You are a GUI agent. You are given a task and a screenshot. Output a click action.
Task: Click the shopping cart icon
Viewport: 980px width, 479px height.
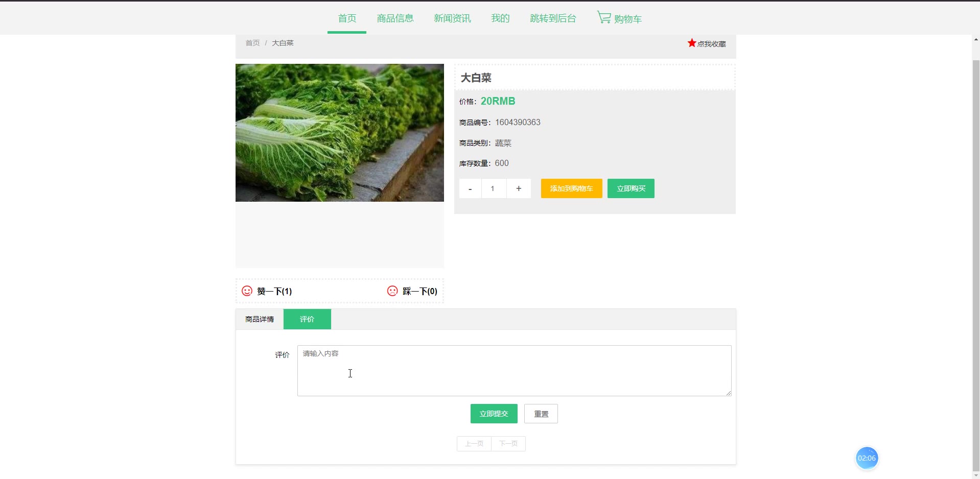pos(604,17)
